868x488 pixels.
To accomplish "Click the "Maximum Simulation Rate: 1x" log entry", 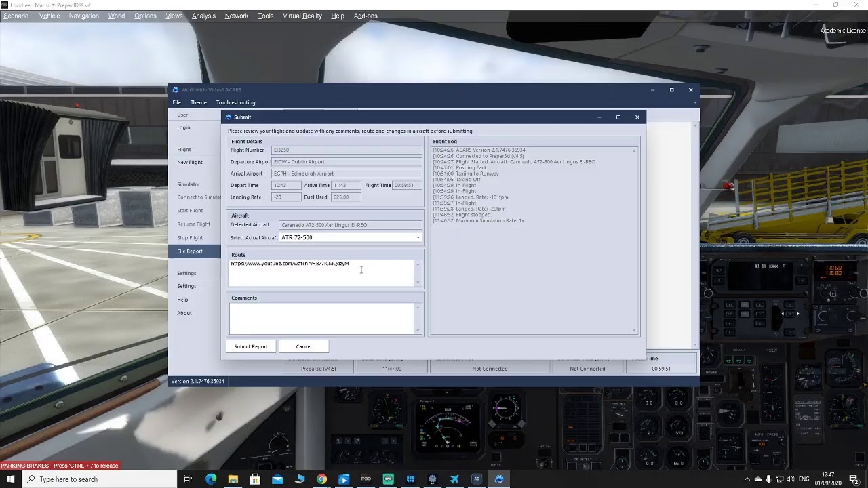I will point(479,221).
